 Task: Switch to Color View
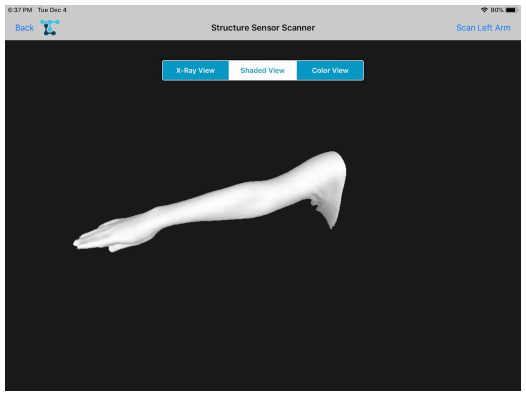(x=330, y=70)
